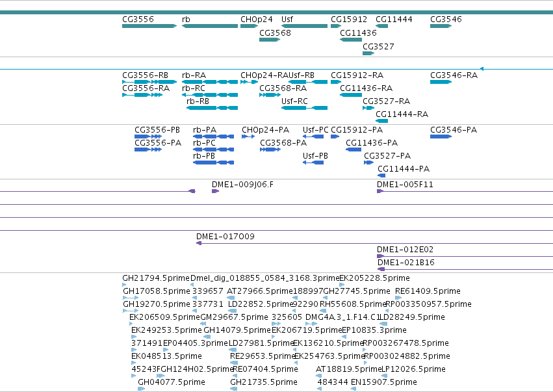Image resolution: width=553 pixels, height=392 pixels.
Task: Select the CG11444-RA transcript glyph
Action: click(x=382, y=121)
